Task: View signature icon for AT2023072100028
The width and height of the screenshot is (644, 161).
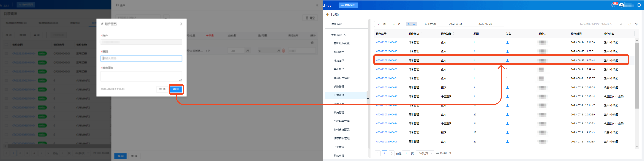Action: coord(508,87)
